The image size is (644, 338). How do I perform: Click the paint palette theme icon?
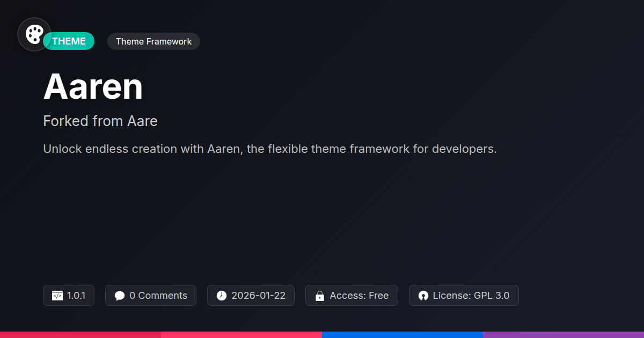click(34, 34)
